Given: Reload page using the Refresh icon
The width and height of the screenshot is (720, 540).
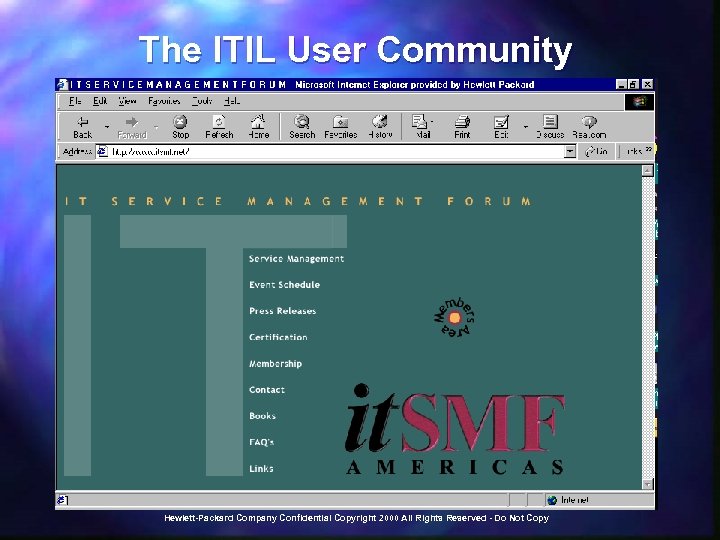Looking at the screenshot, I should (219, 127).
